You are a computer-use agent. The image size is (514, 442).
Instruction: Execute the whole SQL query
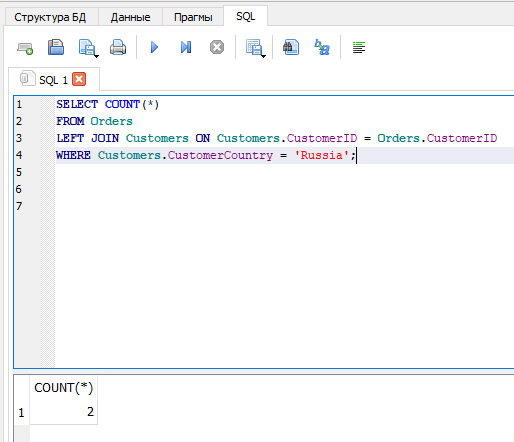pos(154,47)
